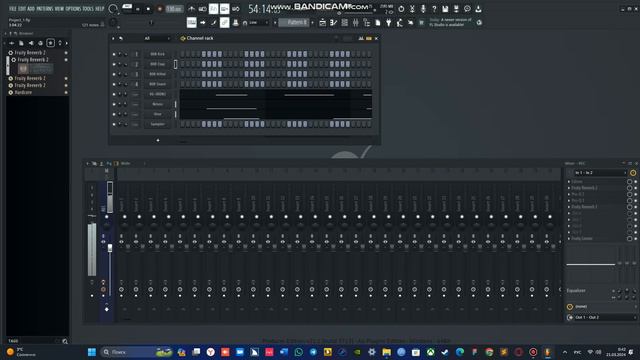Mute the 808 Kick channel LED
The width and height of the screenshot is (640, 360).
click(x=114, y=54)
